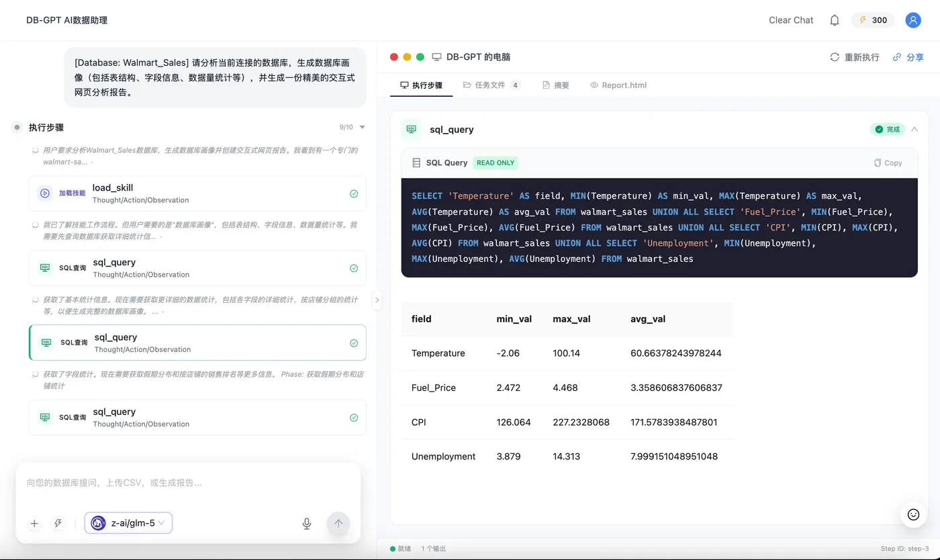The image size is (940, 560).
Task: Click the yellow minimize dot of DB-GPT 的电脑
Action: pyautogui.click(x=407, y=57)
